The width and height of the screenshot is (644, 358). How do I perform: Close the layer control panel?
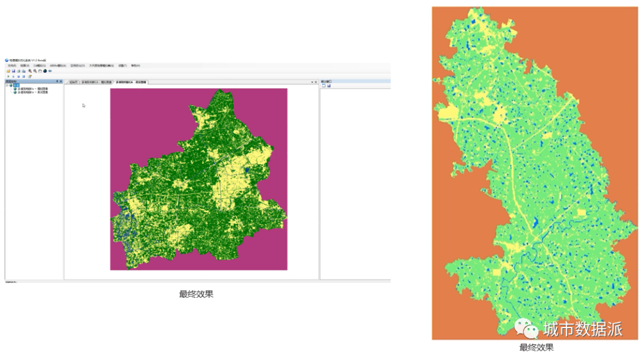click(61, 81)
